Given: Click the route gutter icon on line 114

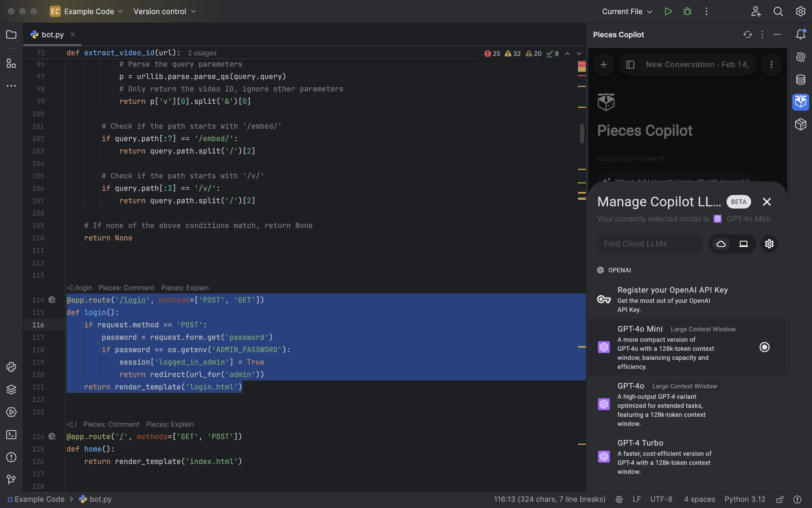Looking at the screenshot, I should click(x=52, y=300).
